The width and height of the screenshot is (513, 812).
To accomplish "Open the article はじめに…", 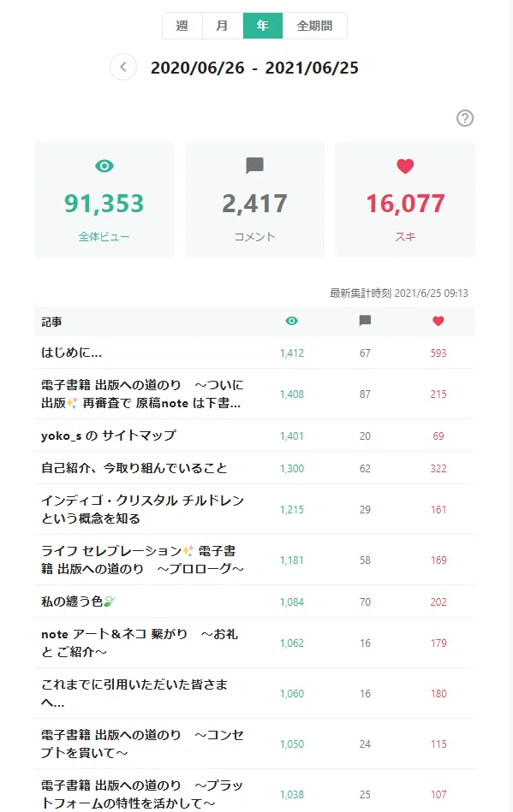I will tap(71, 353).
